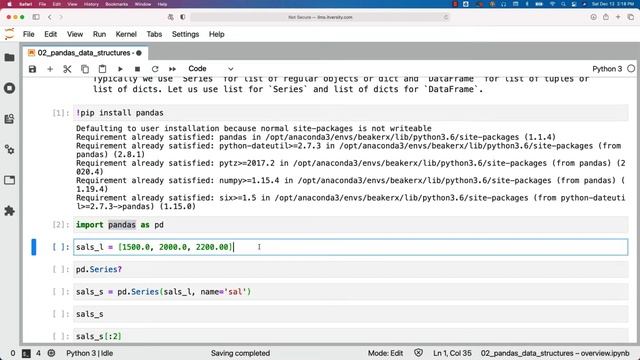The image size is (640, 360).
Task: Open the macOS History menu
Action: pyautogui.click(x=91, y=4)
